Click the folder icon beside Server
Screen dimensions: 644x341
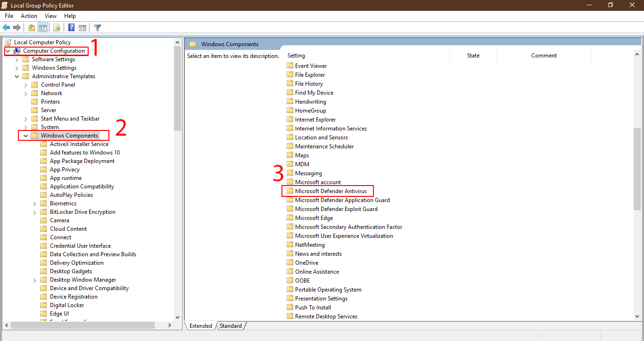click(x=34, y=110)
